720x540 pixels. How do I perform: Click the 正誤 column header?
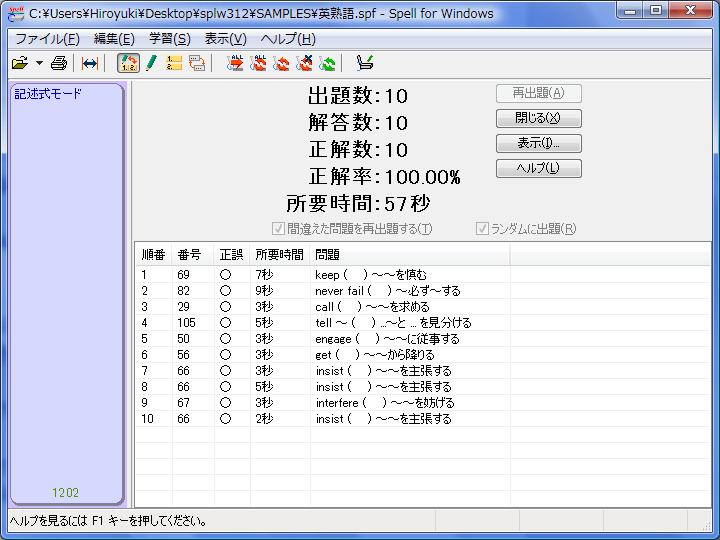pyautogui.click(x=232, y=254)
